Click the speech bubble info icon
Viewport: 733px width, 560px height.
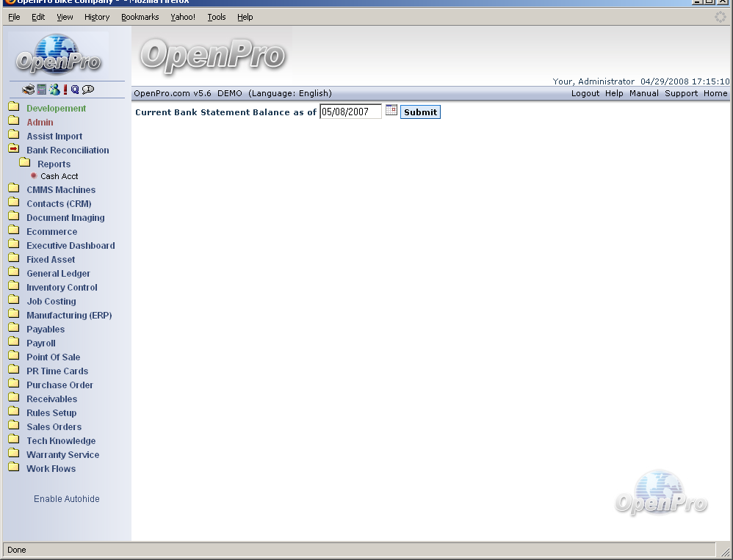click(x=88, y=90)
